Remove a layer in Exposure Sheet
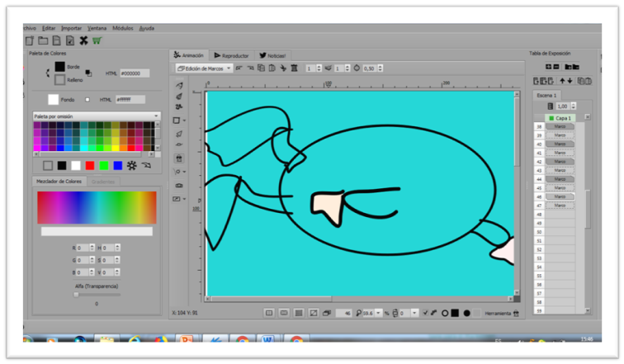 (556, 67)
